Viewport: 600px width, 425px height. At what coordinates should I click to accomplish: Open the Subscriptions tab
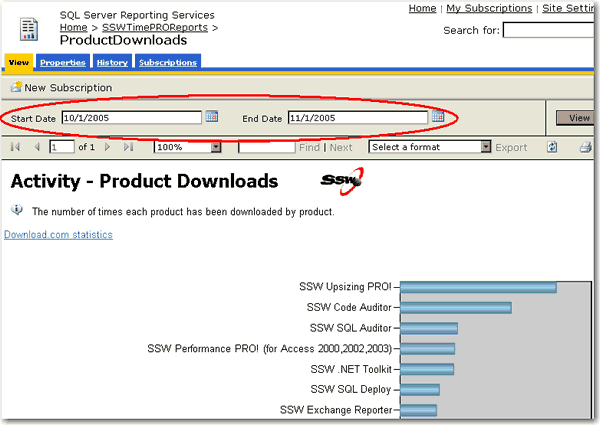click(x=167, y=62)
